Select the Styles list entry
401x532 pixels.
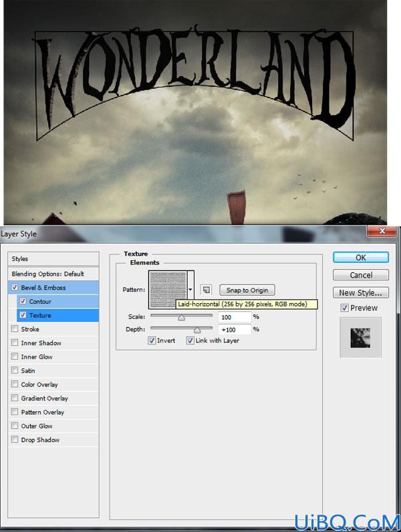point(53,259)
